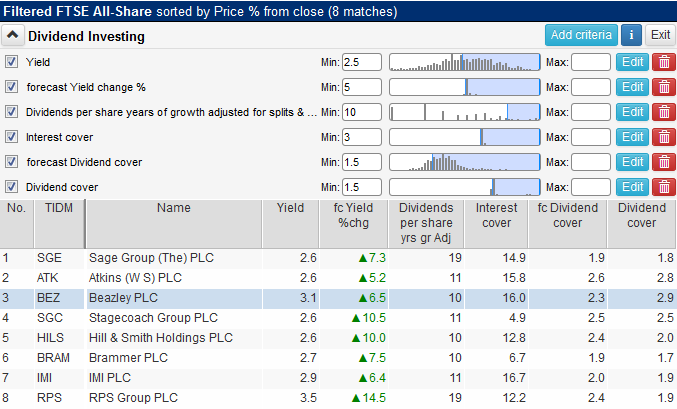Click the Yield histogram range slider
The image size is (677, 409).
pyautogui.click(x=465, y=62)
